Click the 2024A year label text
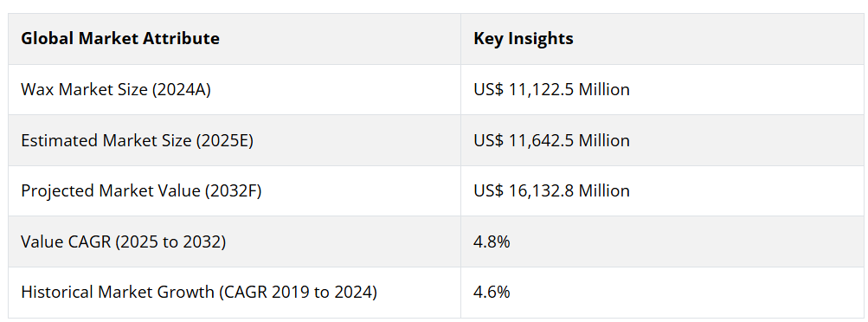The image size is (868, 322). [181, 90]
